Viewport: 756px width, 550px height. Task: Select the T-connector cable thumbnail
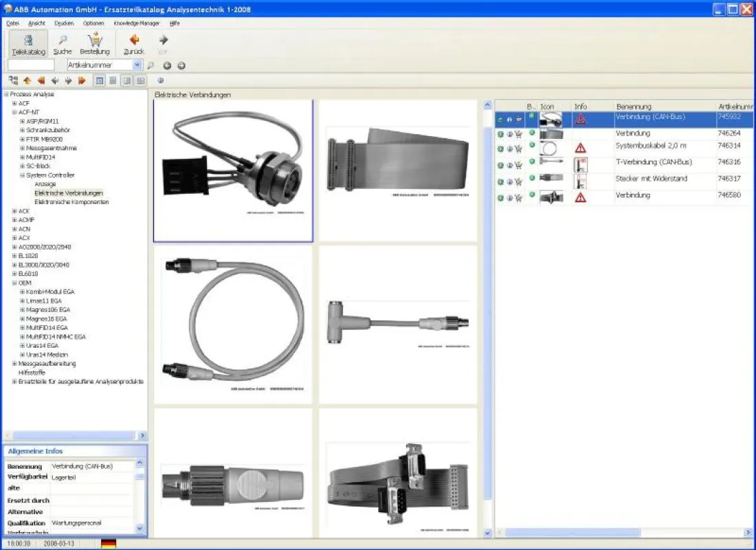pyautogui.click(x=398, y=324)
